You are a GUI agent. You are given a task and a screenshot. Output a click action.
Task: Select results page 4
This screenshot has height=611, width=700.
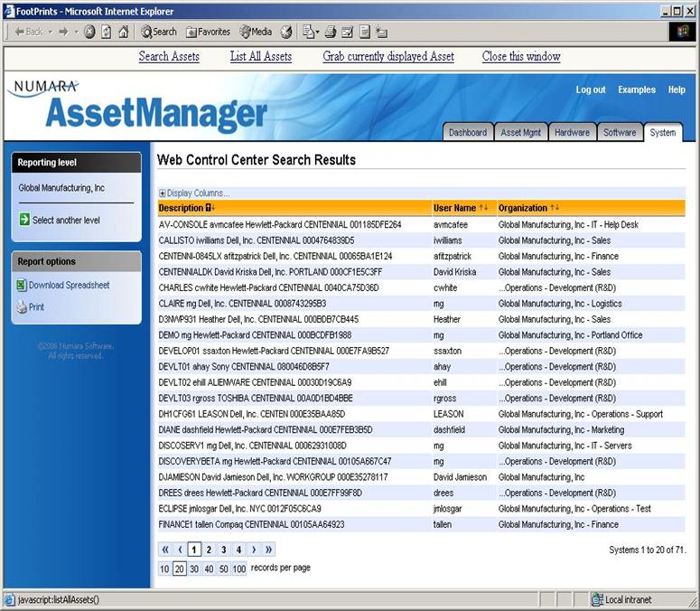pyautogui.click(x=238, y=550)
